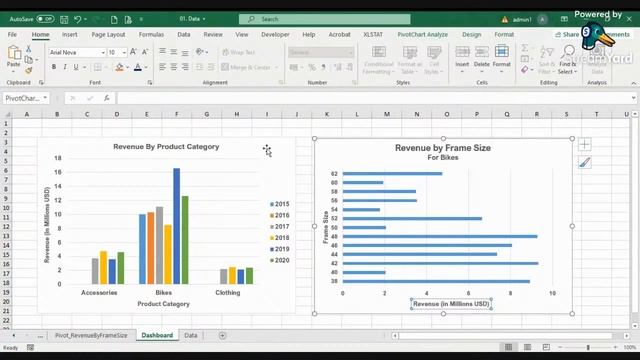Screen dimensions: 640x360
Task: Apply the red Font Color swatch
Action: point(138,67)
